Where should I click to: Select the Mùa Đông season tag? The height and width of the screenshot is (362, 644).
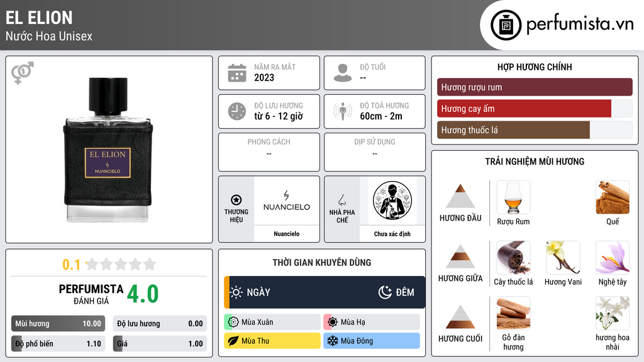click(372, 341)
